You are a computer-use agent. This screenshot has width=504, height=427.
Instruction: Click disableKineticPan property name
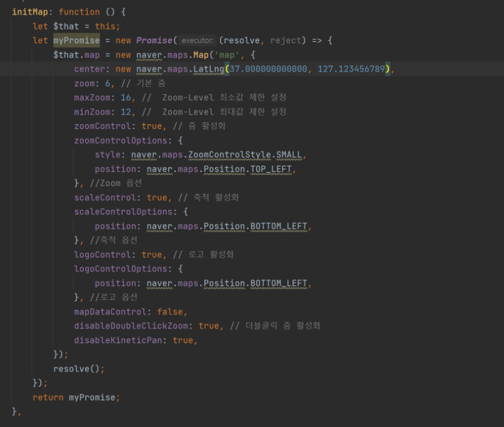coord(118,340)
